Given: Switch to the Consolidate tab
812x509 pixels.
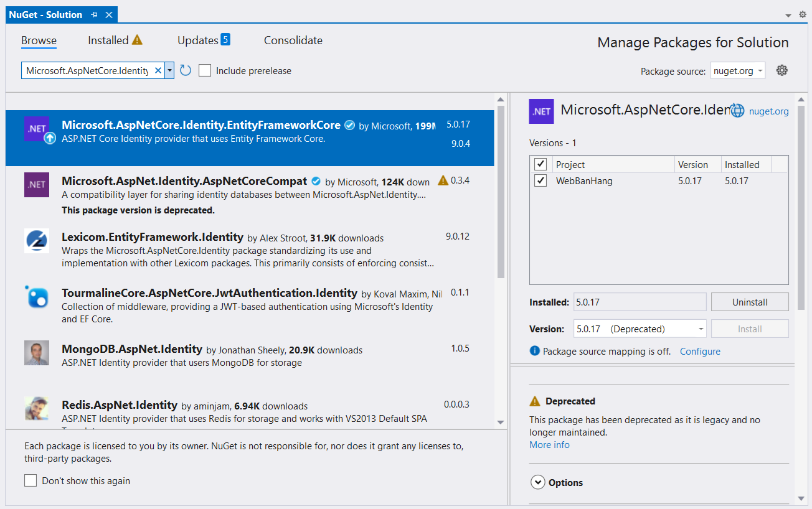Looking at the screenshot, I should pos(293,40).
